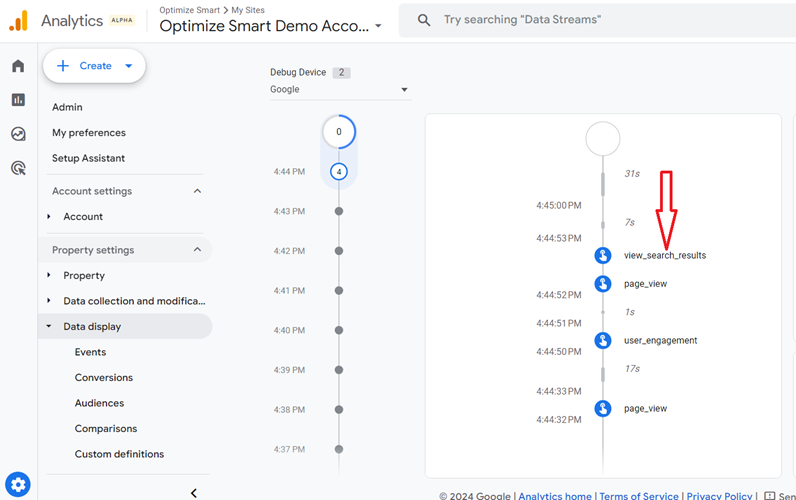The image size is (796, 500).
Task: Click the 4:44:33 PM timestamp
Action: click(x=559, y=391)
